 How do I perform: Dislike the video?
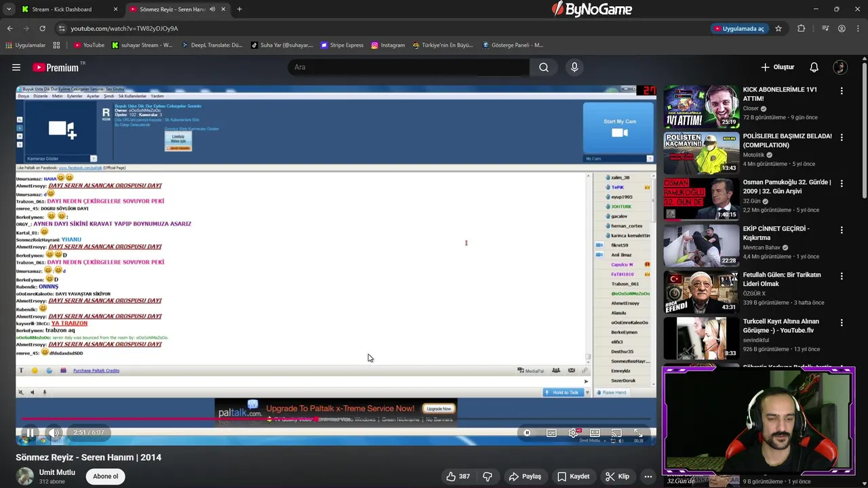coord(487,476)
